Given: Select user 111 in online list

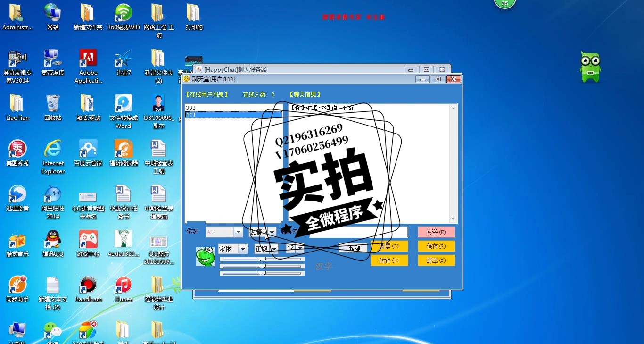Looking at the screenshot, I should pyautogui.click(x=234, y=115).
